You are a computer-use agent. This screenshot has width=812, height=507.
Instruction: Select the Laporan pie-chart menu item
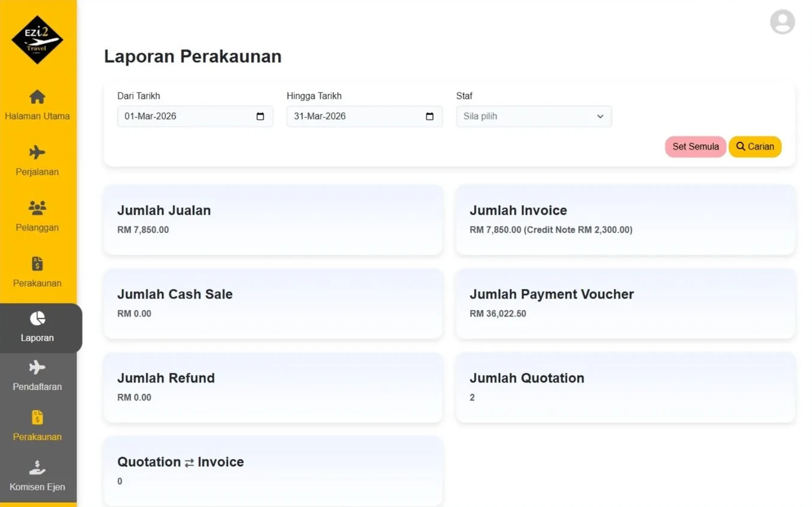(x=37, y=327)
